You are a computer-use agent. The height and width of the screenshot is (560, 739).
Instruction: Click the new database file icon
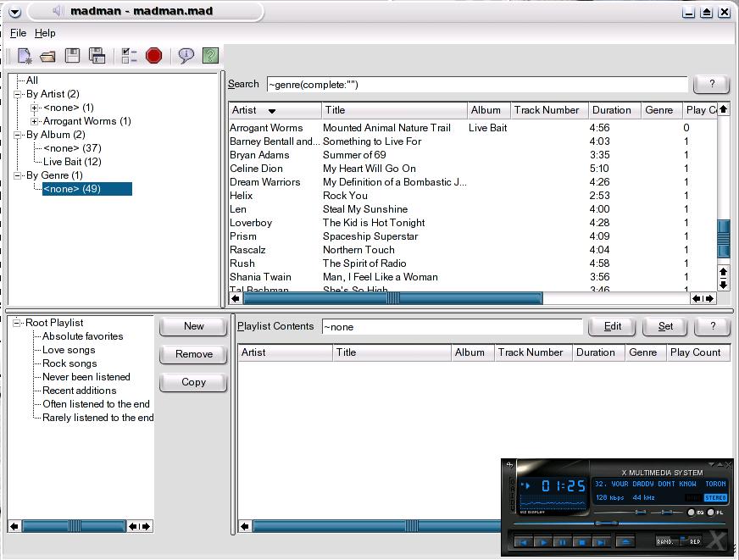point(24,57)
